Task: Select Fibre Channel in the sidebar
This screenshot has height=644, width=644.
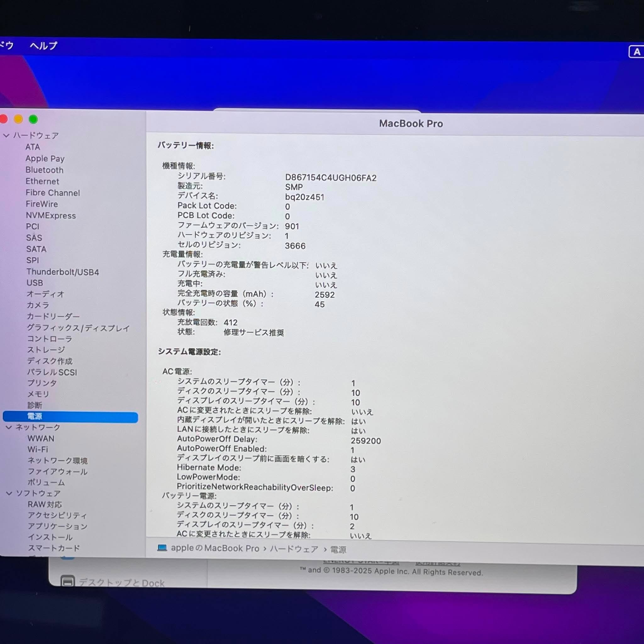Action: [x=53, y=193]
